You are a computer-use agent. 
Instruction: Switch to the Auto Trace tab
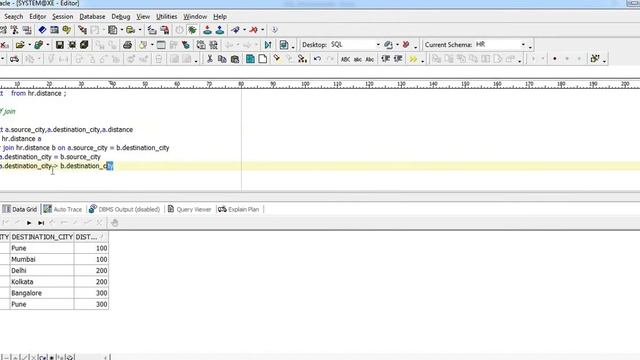(x=63, y=209)
